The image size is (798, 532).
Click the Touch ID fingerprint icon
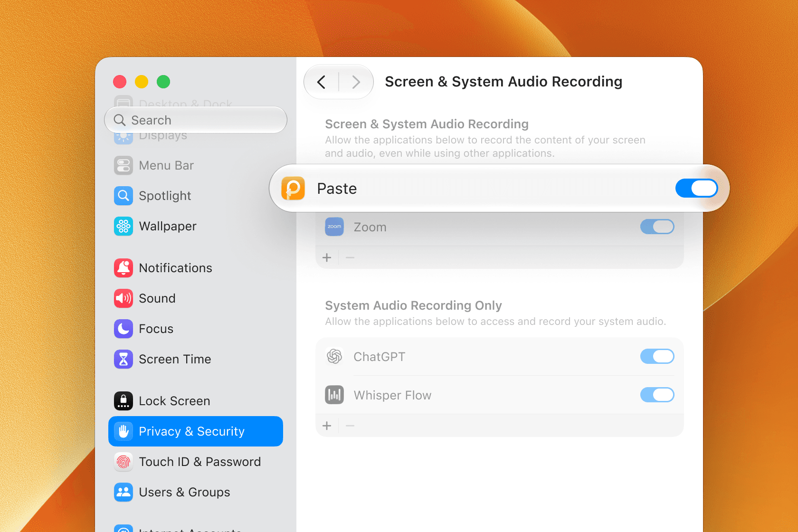pyautogui.click(x=123, y=462)
